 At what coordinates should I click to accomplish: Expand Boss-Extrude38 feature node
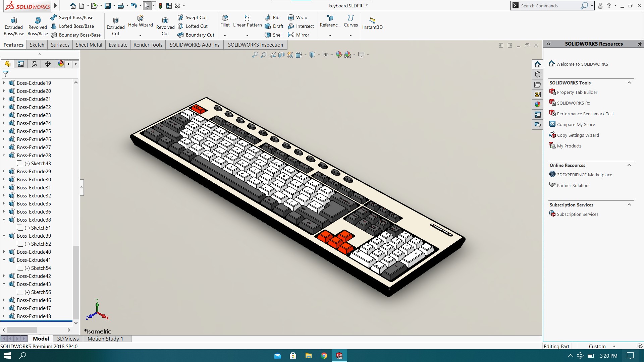[4, 220]
